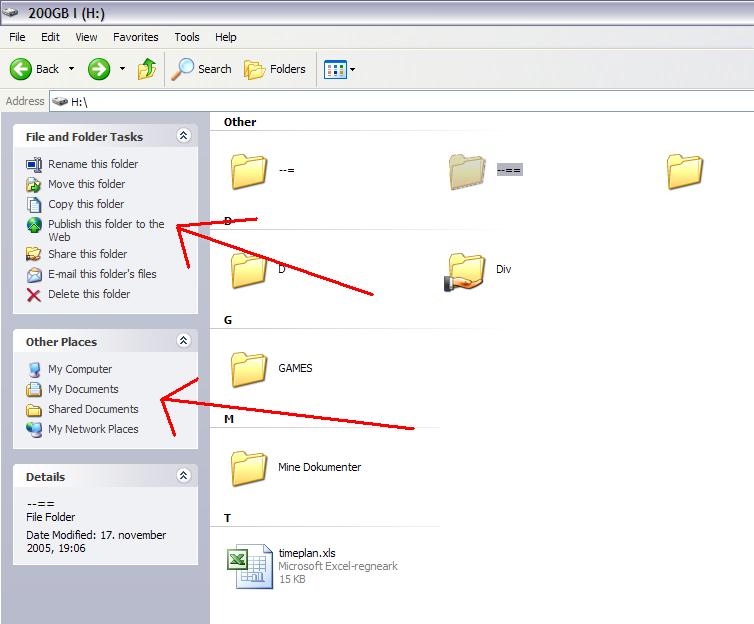Open the Favorites menu
Viewport: 754px width, 624px height.
point(136,37)
